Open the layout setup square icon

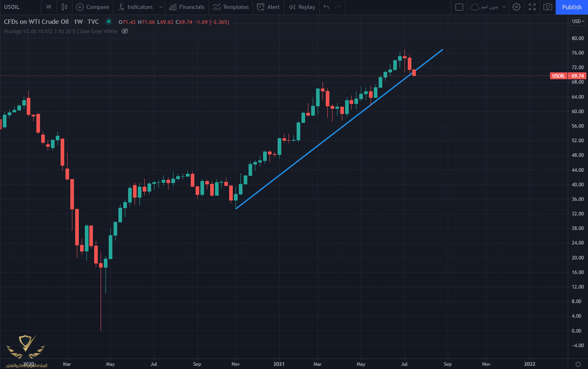[459, 7]
